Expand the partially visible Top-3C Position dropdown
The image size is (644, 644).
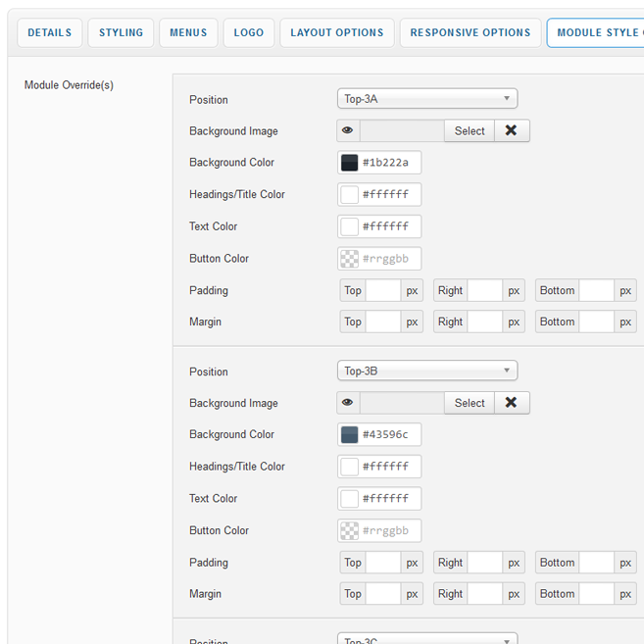click(x=426, y=640)
